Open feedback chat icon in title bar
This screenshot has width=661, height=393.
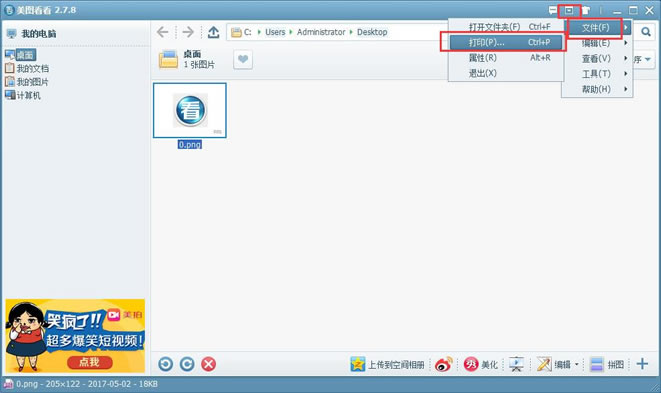pos(553,11)
